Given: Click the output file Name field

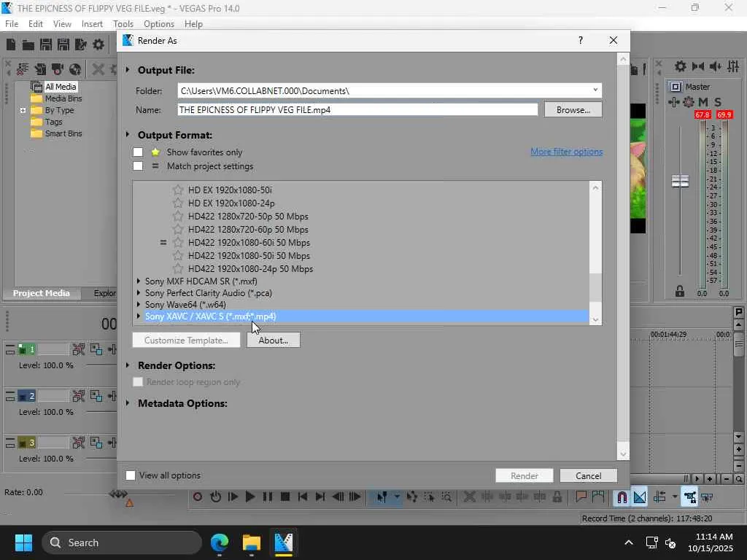Looking at the screenshot, I should coord(357,109).
